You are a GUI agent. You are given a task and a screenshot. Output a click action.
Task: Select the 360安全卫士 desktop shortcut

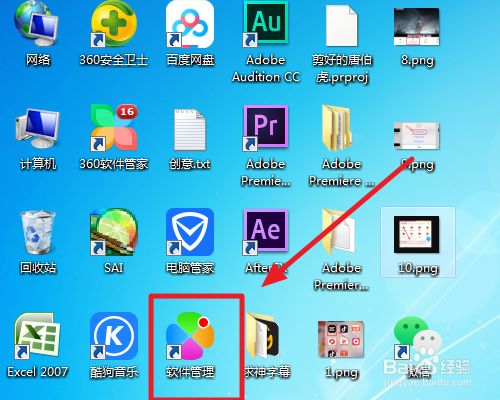click(114, 23)
